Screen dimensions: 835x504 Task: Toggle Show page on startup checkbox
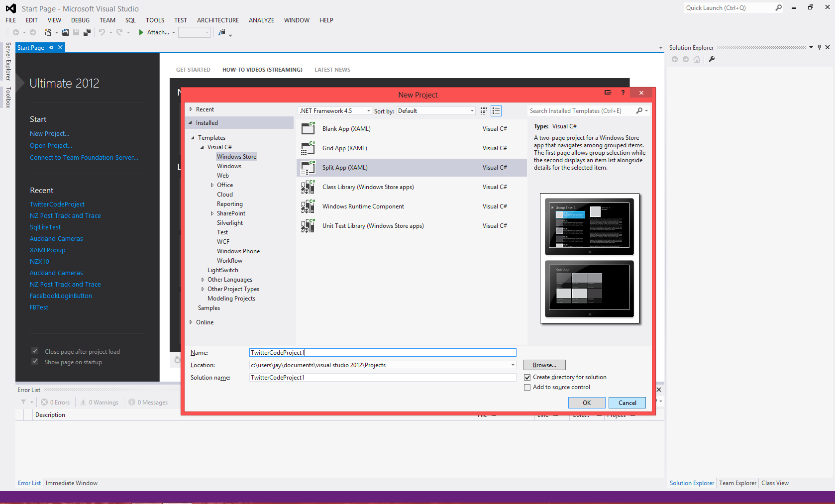click(x=35, y=361)
